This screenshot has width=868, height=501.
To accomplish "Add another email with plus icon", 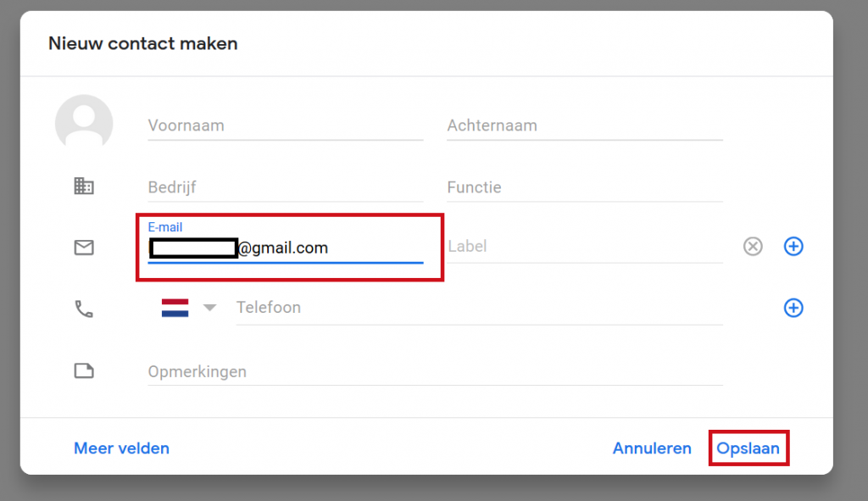I will point(793,247).
